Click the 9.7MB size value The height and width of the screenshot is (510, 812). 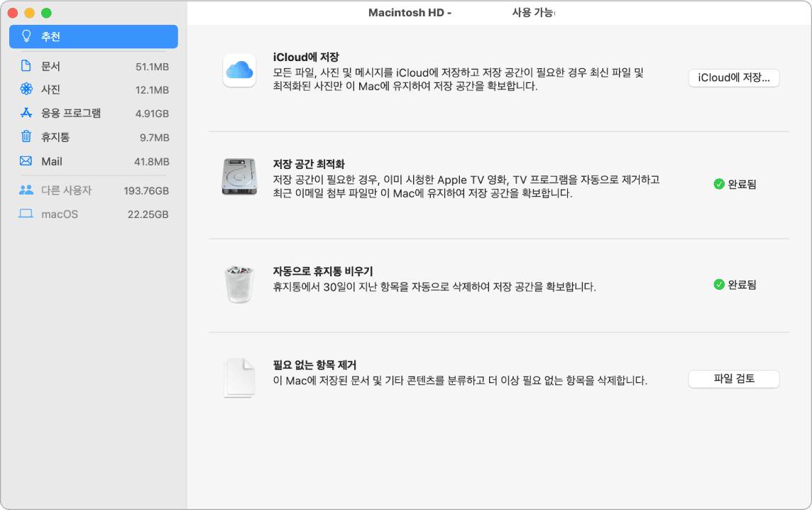click(x=154, y=137)
